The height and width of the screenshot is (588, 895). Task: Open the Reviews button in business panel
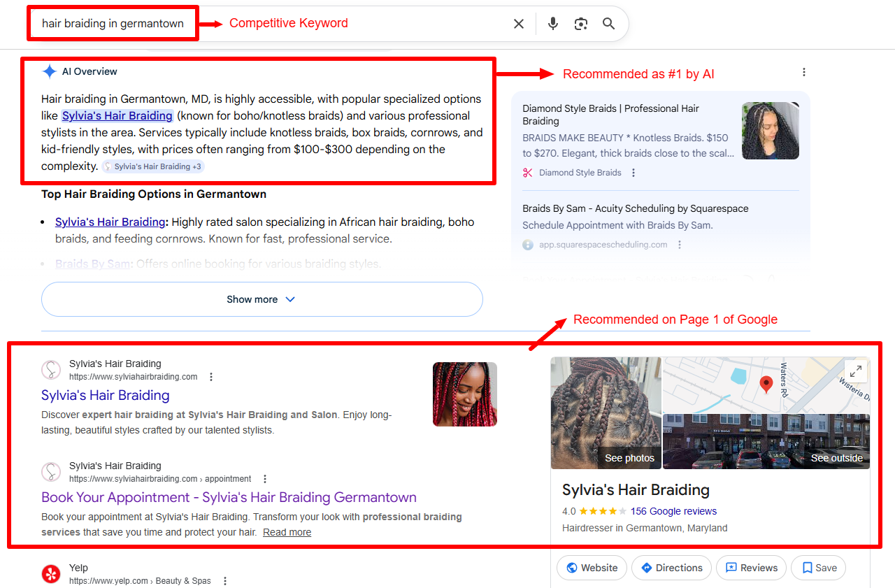coord(752,568)
